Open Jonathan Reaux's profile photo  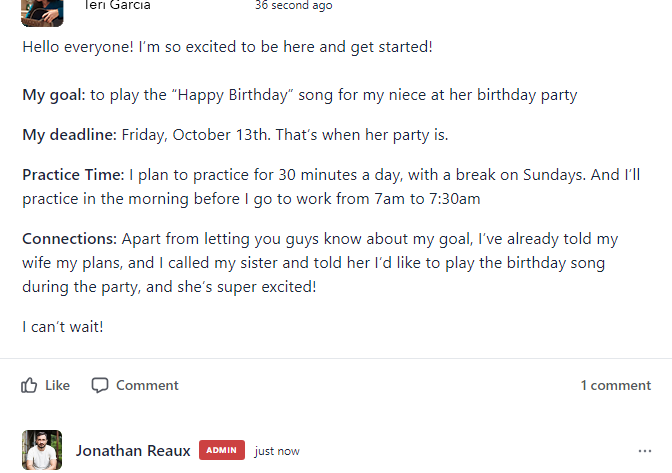(x=42, y=450)
